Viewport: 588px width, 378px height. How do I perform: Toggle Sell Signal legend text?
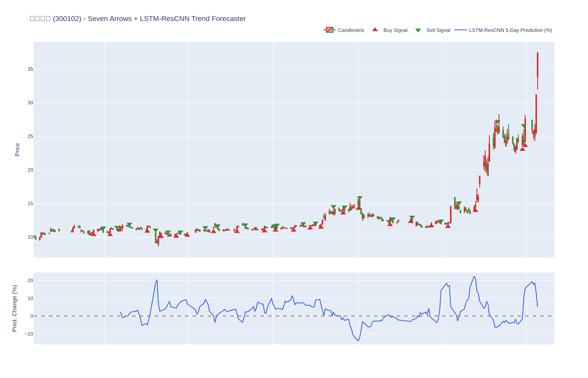pos(438,30)
